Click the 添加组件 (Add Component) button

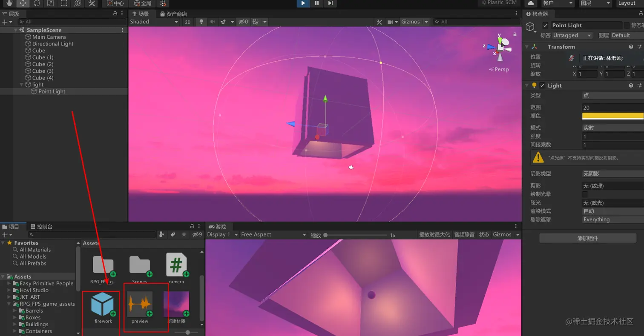click(x=588, y=238)
